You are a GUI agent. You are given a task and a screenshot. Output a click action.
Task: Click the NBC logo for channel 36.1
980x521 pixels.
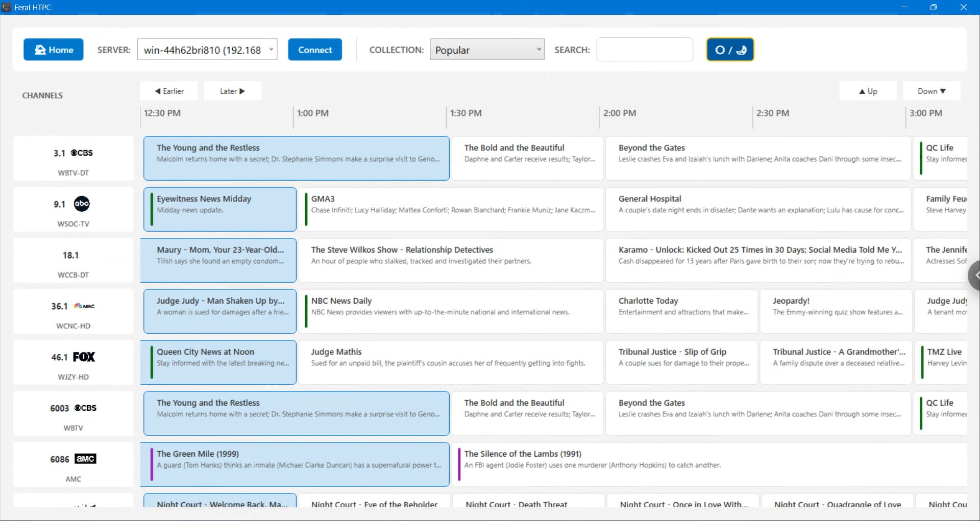pos(84,306)
